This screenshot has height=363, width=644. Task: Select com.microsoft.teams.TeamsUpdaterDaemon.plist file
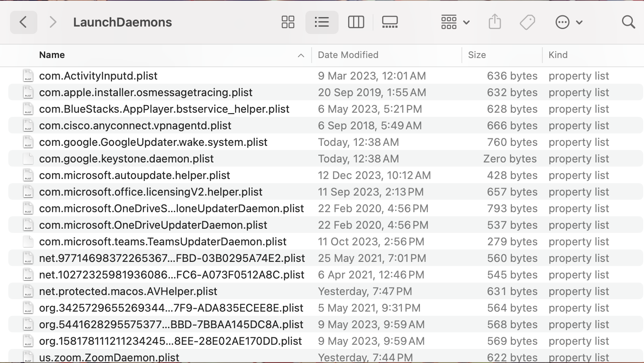click(162, 241)
